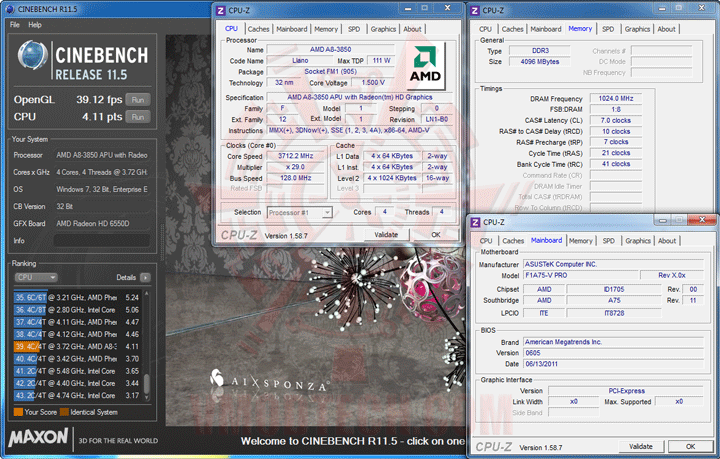Screen dimensions: 720x459
Task: Click the Your Score orange swatch
Action: [18, 412]
